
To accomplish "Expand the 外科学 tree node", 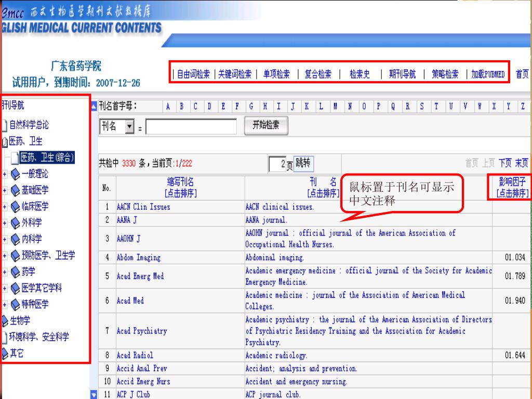I will 4,223.
